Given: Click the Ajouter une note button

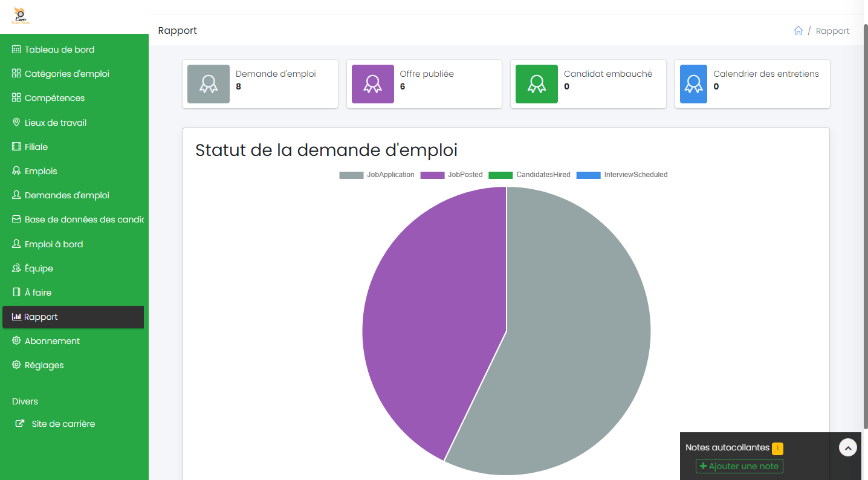Looking at the screenshot, I should coord(739,466).
